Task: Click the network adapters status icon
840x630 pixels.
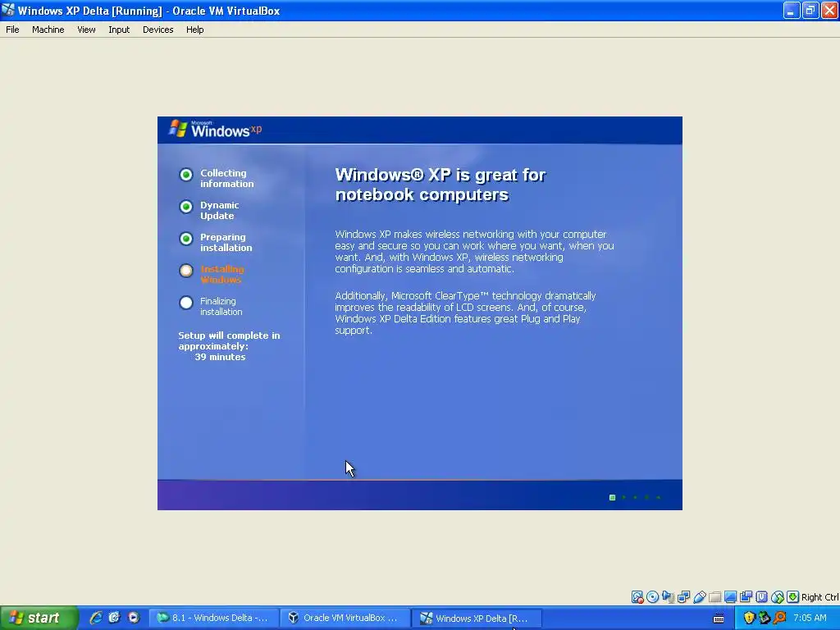Action: (x=683, y=597)
